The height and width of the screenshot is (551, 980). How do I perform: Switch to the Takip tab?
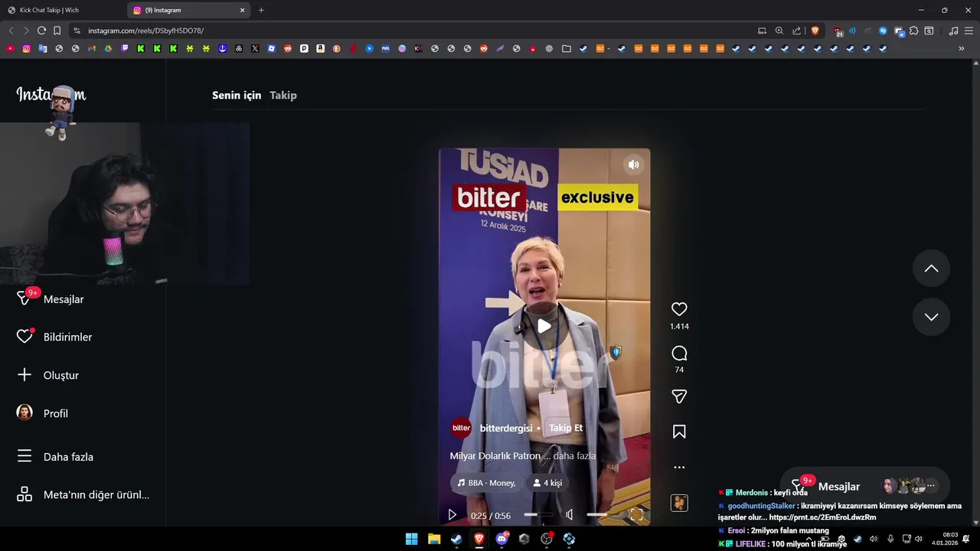tap(283, 95)
